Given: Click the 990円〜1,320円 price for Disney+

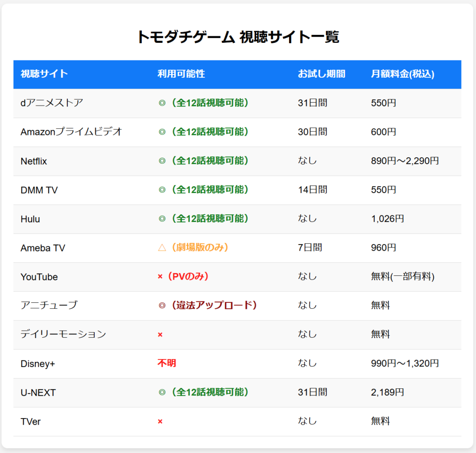Looking at the screenshot, I should pos(405,363).
